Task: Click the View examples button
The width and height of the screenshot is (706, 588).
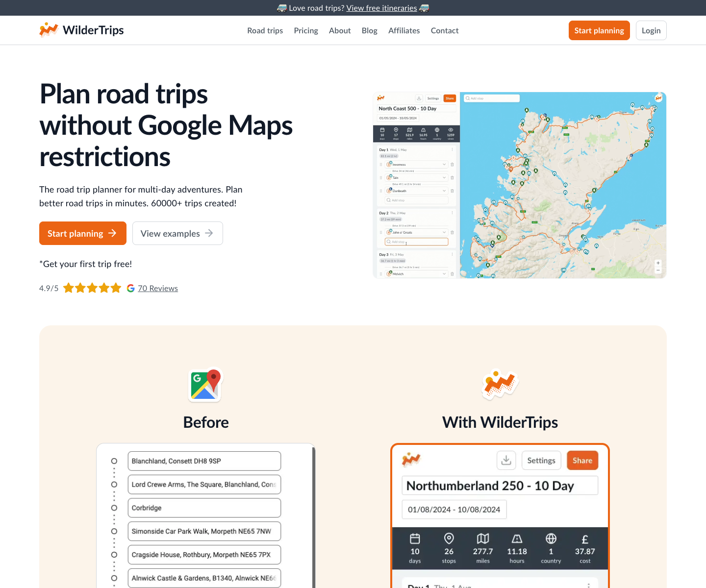Action: pyautogui.click(x=177, y=233)
